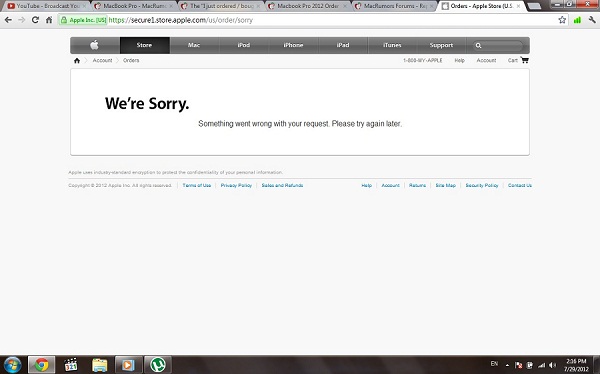Image resolution: width=600 pixels, height=374 pixels.
Task: Open Chrome wrench settings menu
Action: [x=592, y=20]
